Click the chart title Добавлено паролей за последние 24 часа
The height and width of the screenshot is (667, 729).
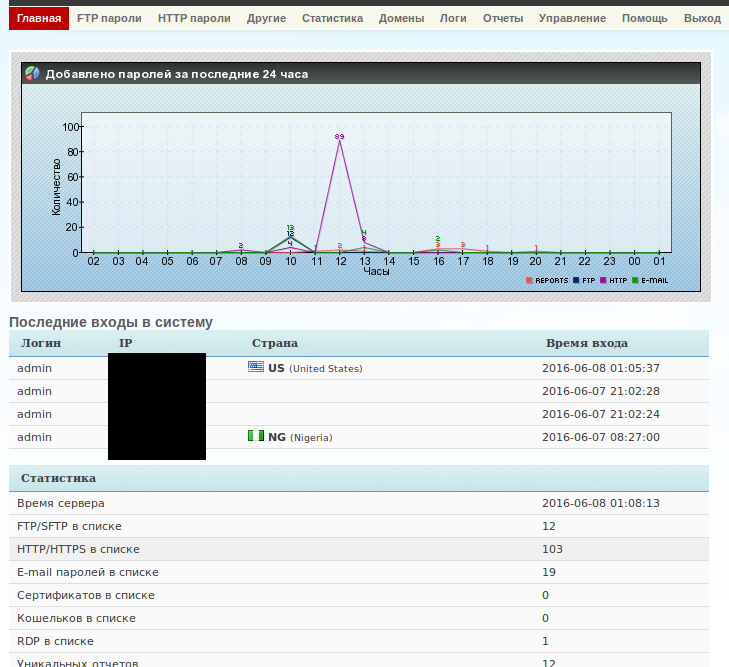[177, 74]
